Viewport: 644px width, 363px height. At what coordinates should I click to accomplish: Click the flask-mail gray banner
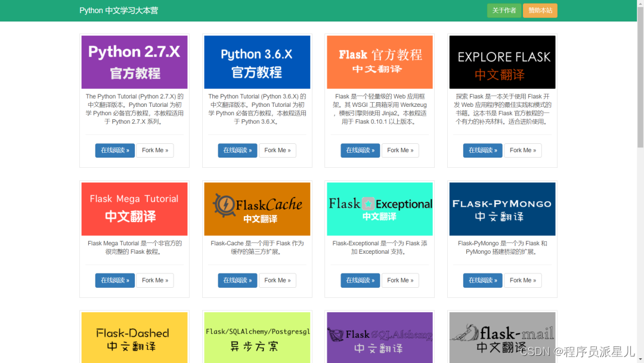pyautogui.click(x=502, y=337)
